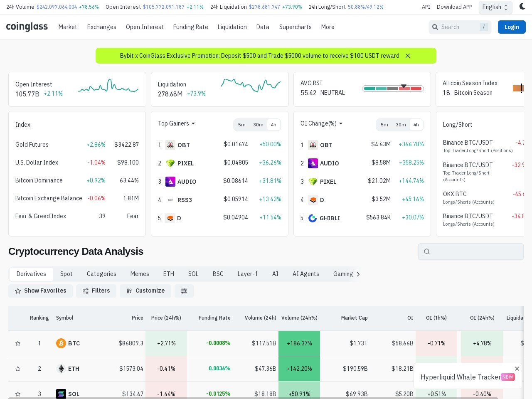Switch to the Memes tab
Image resolution: width=532 pixels, height=399 pixels.
(x=140, y=274)
